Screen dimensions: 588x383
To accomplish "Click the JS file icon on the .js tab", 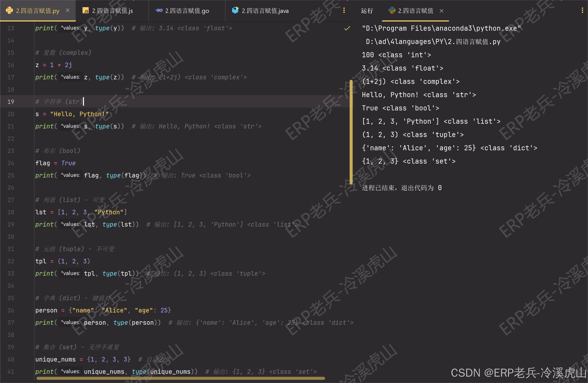I will [85, 10].
